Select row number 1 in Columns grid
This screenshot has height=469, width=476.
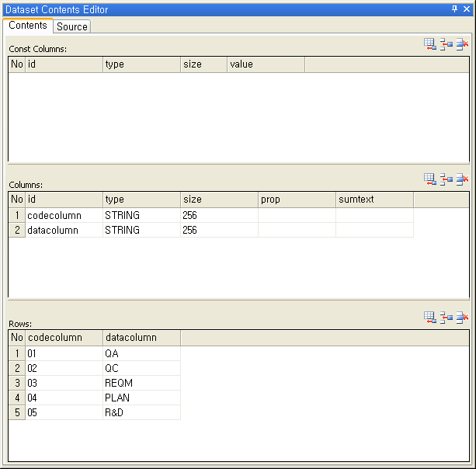pos(17,215)
